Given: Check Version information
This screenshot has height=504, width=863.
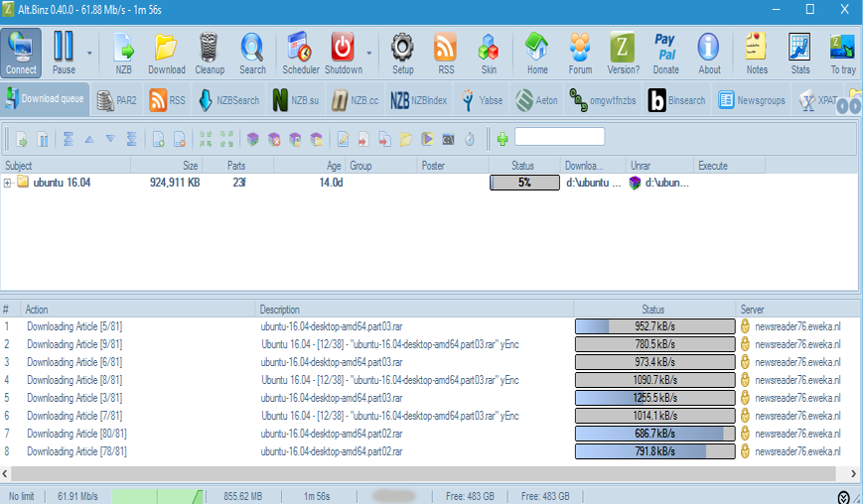Looking at the screenshot, I should pyautogui.click(x=623, y=53).
